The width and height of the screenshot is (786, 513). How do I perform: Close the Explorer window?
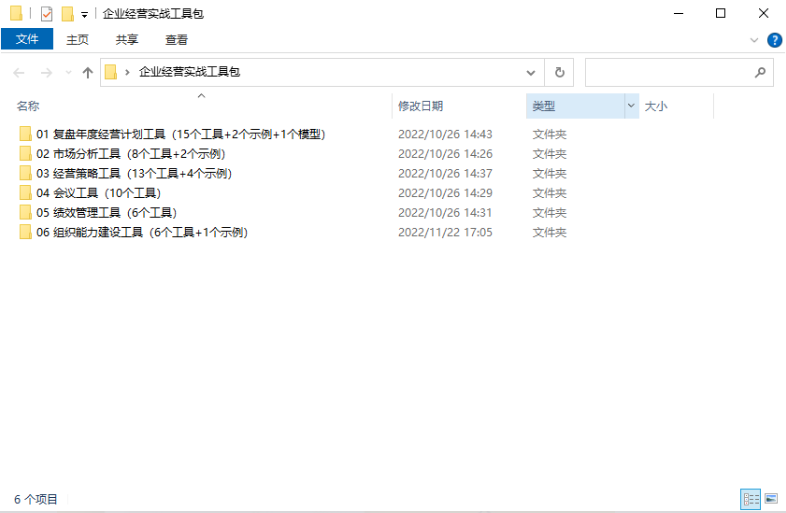pyautogui.click(x=763, y=14)
